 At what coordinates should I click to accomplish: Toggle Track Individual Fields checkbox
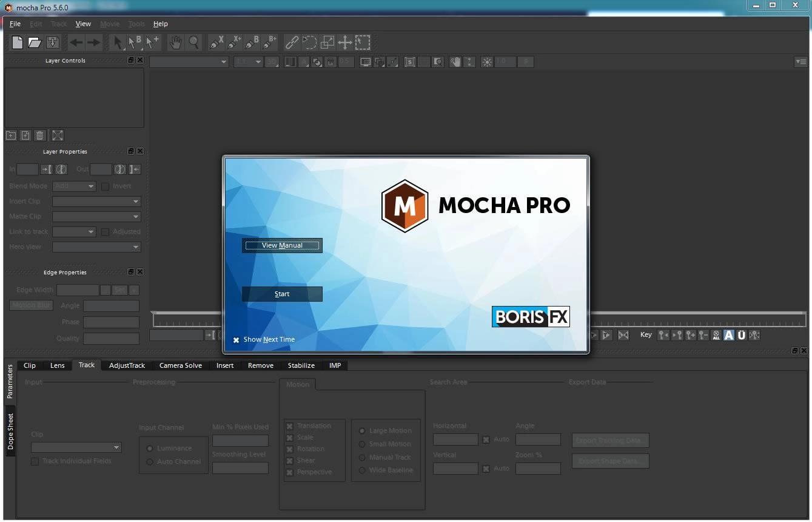35,461
